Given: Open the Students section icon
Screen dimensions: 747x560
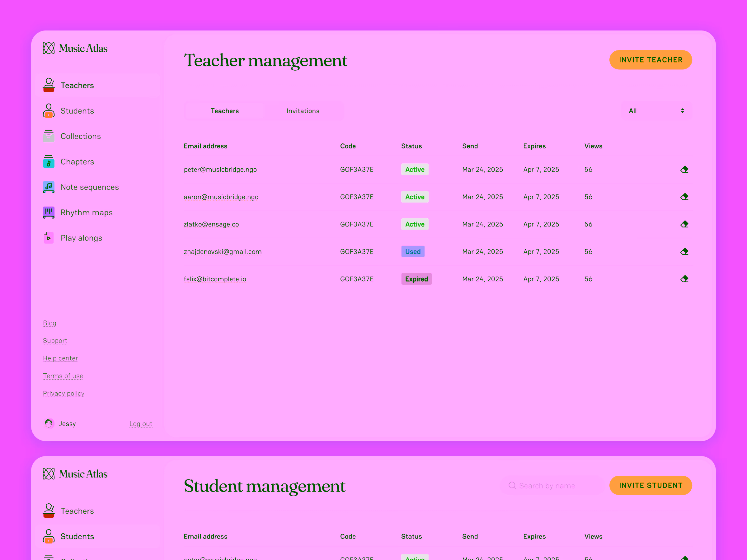Looking at the screenshot, I should pos(49,111).
